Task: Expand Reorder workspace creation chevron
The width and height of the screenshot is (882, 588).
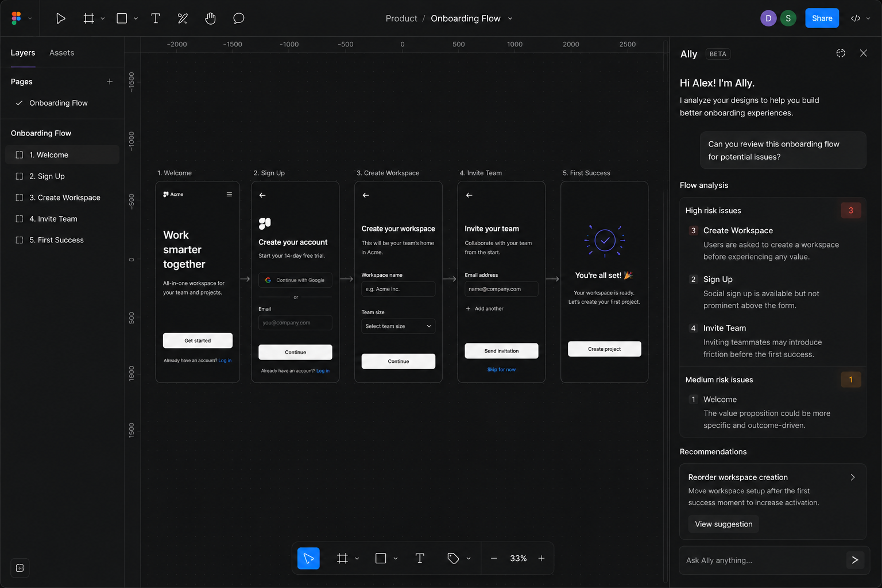Action: point(853,477)
